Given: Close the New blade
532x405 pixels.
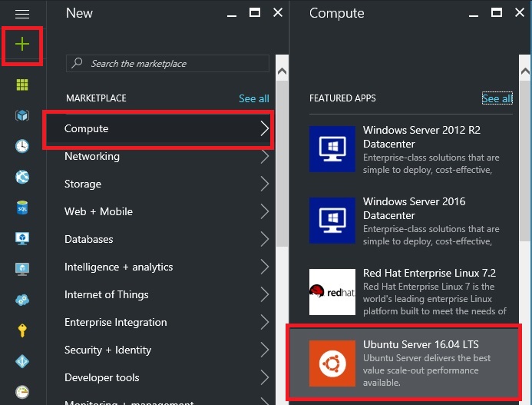Looking at the screenshot, I should 278,12.
